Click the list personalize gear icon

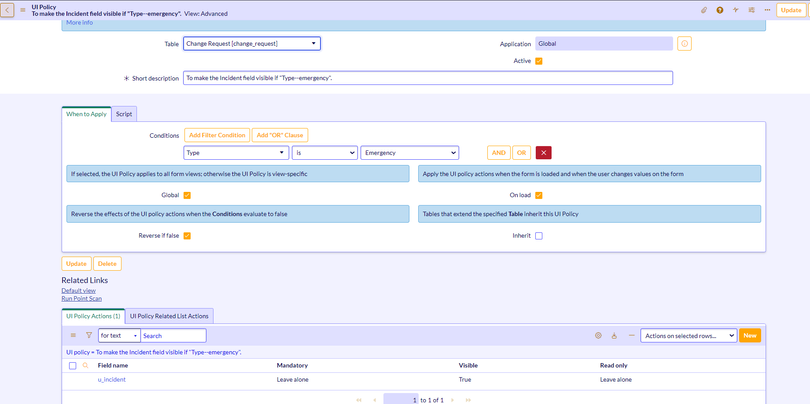click(598, 335)
